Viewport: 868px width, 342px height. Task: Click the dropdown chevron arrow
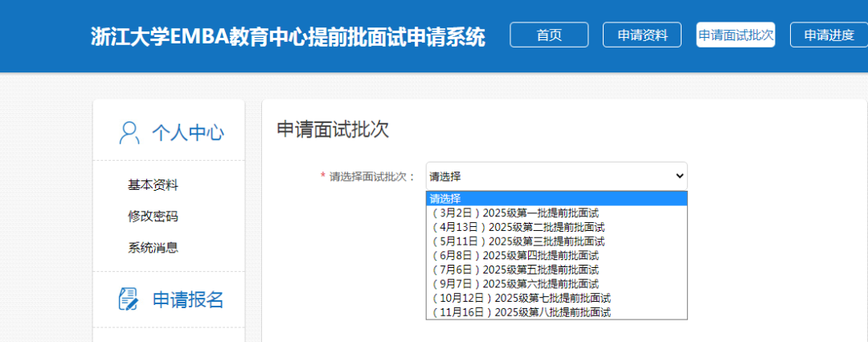point(679,176)
